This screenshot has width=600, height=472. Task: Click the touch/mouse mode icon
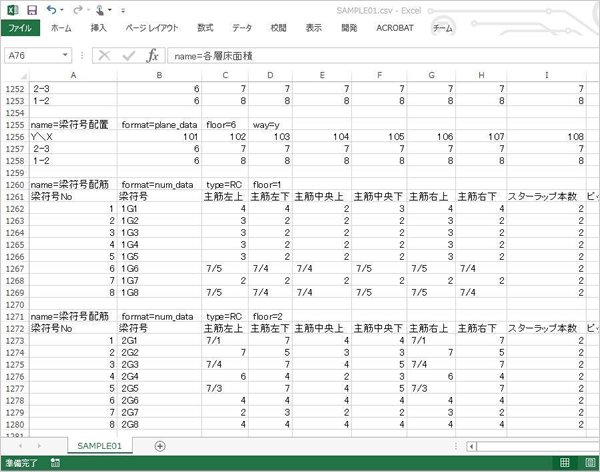(x=99, y=10)
